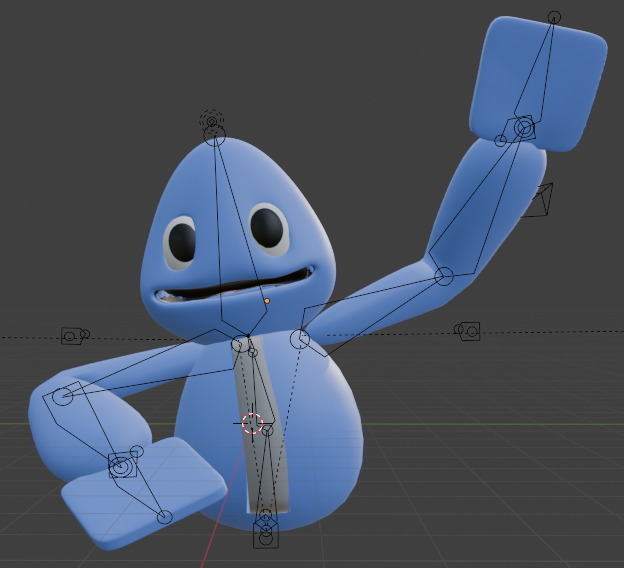This screenshot has width=624, height=568.
Task: Click the character's smaller eye near the lowered arm
Action: pos(180,243)
